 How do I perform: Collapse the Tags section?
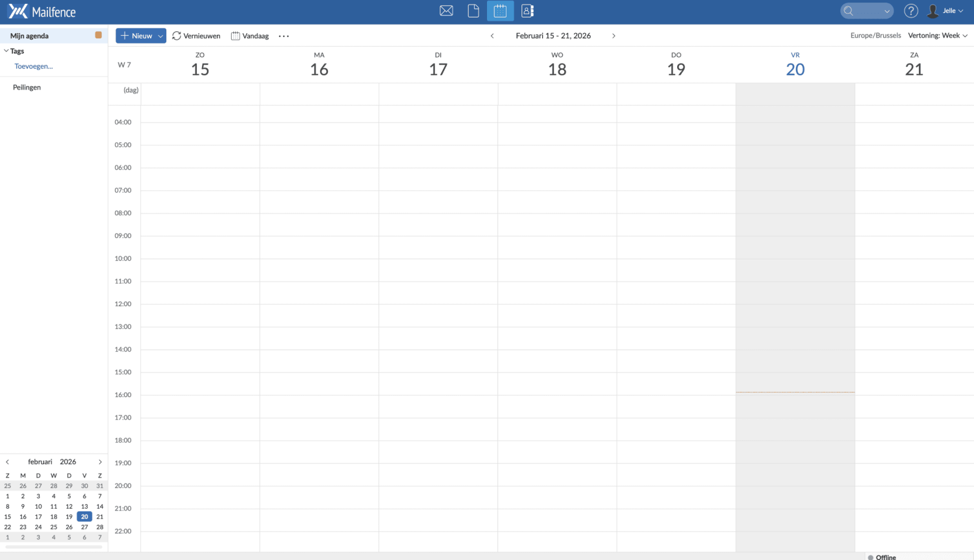tap(6, 51)
